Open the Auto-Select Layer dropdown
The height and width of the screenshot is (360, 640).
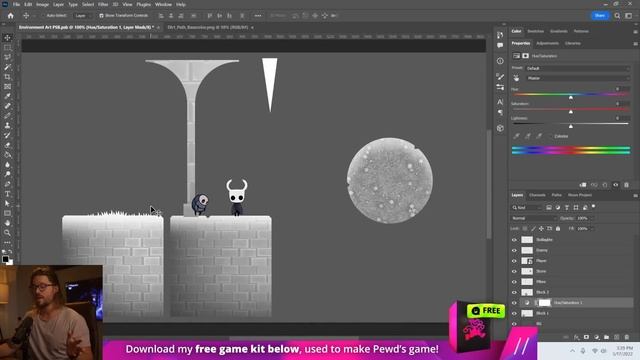pyautogui.click(x=82, y=16)
